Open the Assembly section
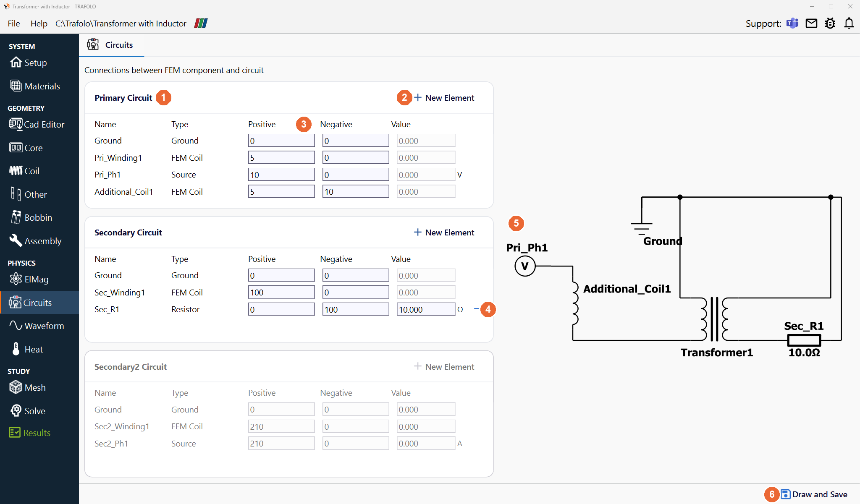The width and height of the screenshot is (860, 504). [x=36, y=241]
